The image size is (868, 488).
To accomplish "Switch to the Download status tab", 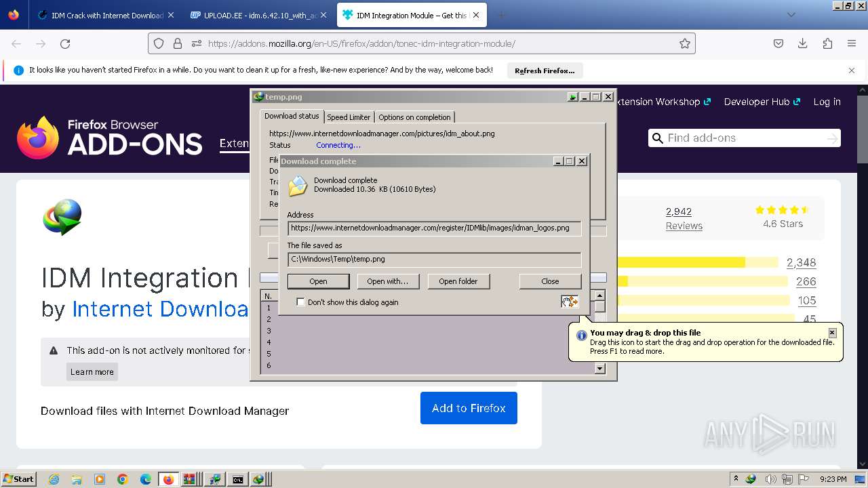I will pos(292,116).
